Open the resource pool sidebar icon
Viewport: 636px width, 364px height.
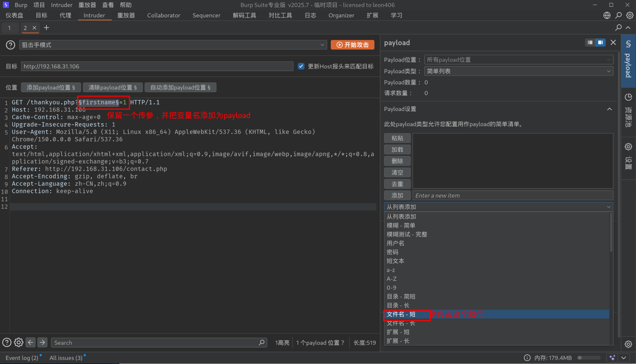[628, 97]
